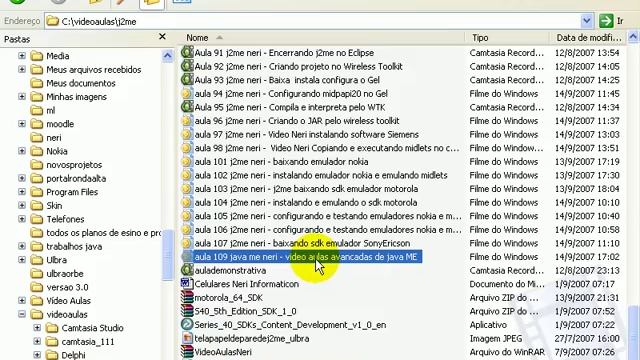
Task: Click the Camtasia icon of aulademonstrativa
Action: [187, 270]
